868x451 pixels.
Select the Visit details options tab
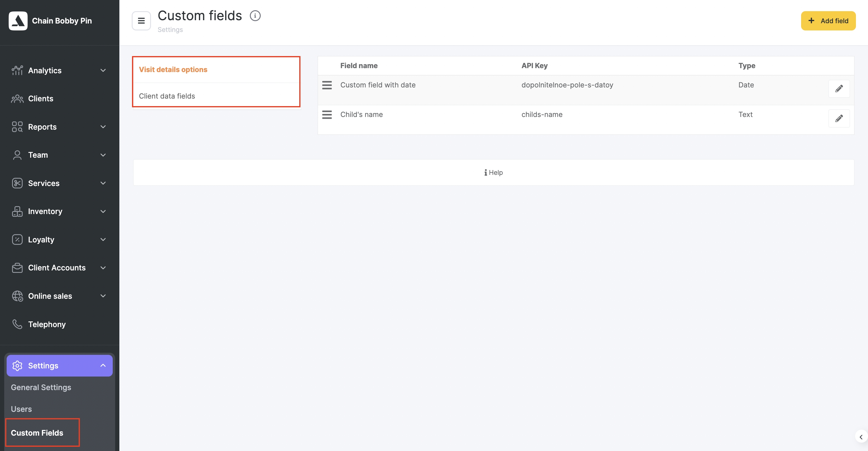tap(173, 69)
